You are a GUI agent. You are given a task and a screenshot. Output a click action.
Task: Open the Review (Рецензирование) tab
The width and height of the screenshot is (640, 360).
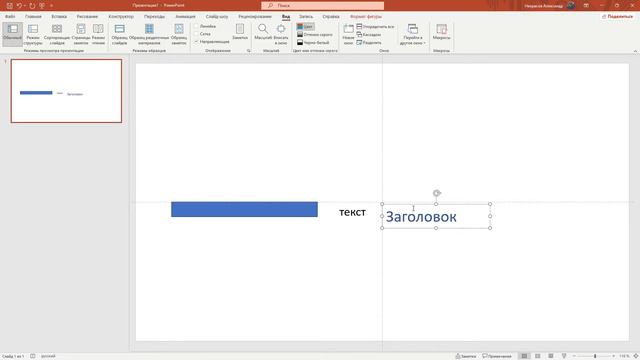point(255,17)
